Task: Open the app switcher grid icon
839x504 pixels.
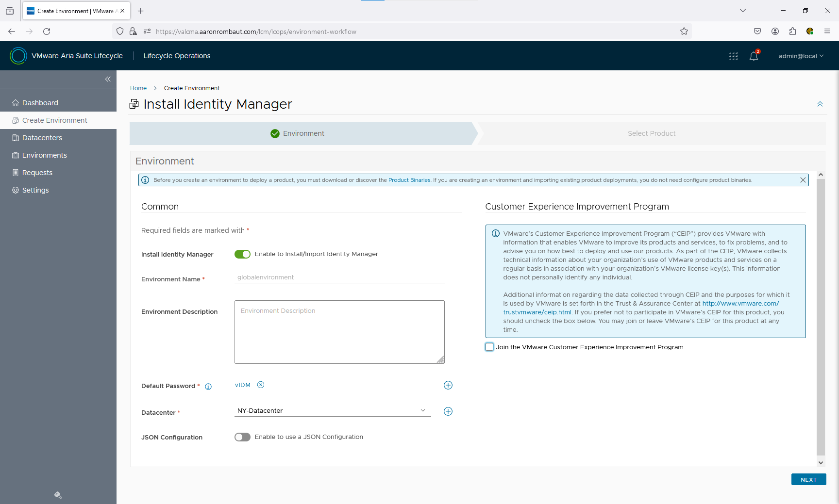Action: [x=733, y=56]
